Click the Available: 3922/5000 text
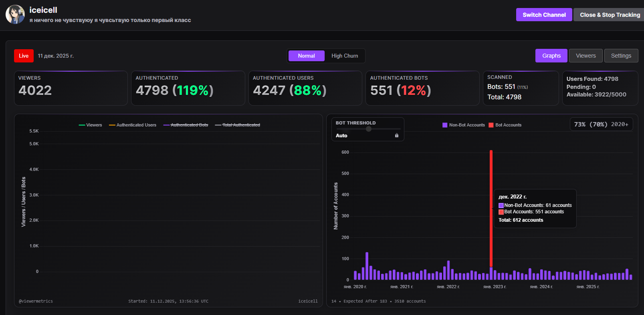 [x=596, y=94]
